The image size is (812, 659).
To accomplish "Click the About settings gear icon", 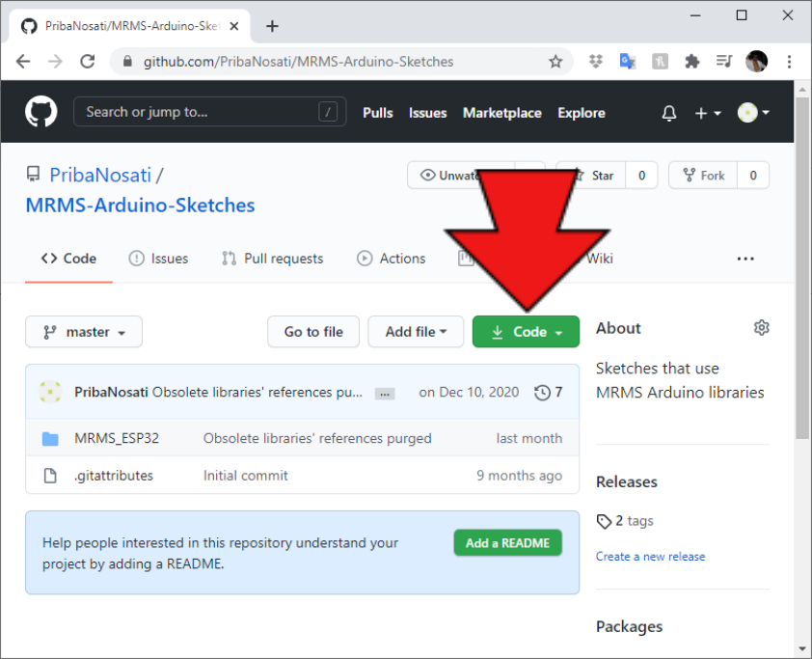I will [x=761, y=328].
